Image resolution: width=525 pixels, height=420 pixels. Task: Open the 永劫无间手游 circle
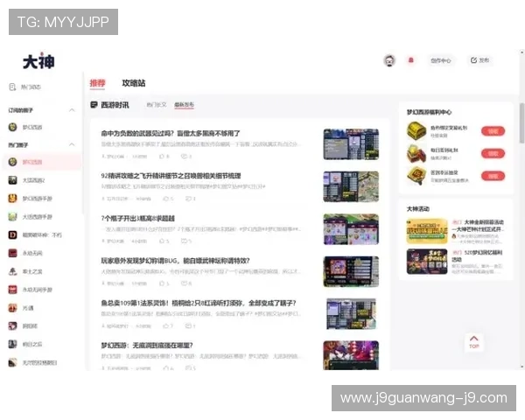(x=30, y=290)
